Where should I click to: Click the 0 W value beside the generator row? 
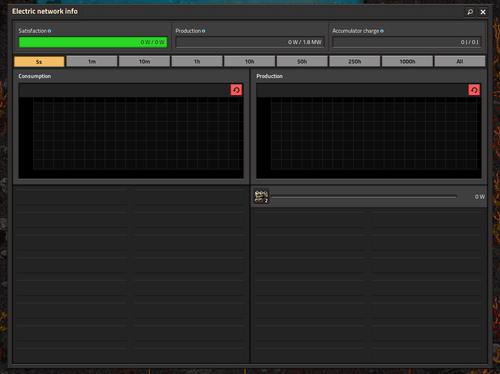coord(480,197)
